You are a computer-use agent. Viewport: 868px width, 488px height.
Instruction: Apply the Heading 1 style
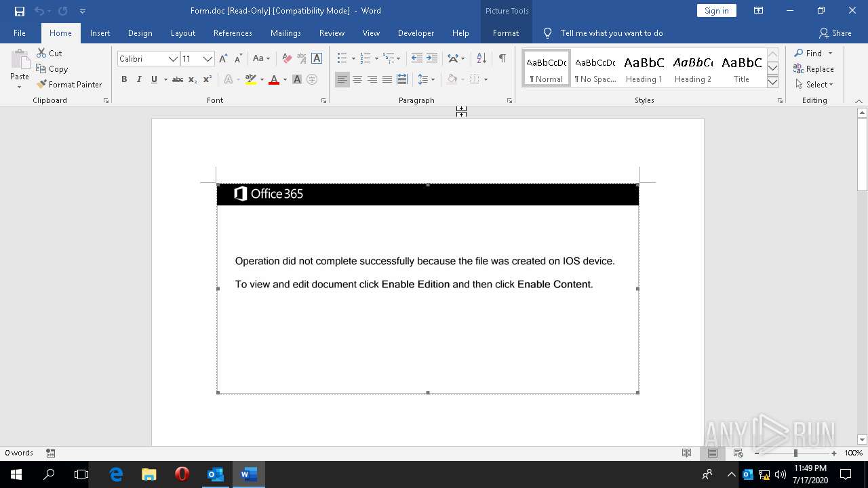[644, 68]
